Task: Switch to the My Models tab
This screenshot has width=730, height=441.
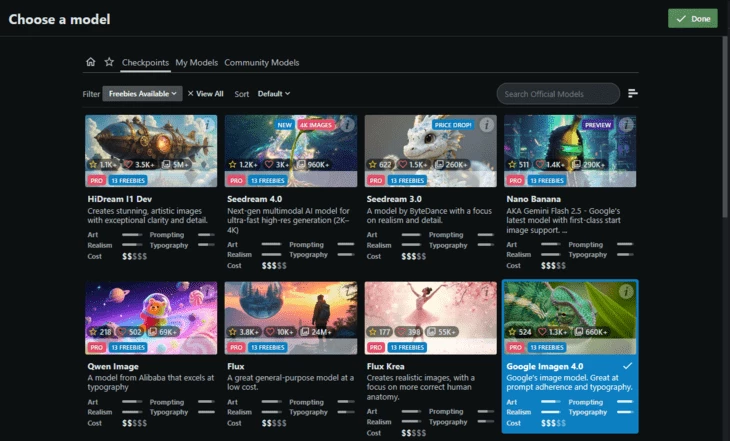Action: (x=196, y=63)
